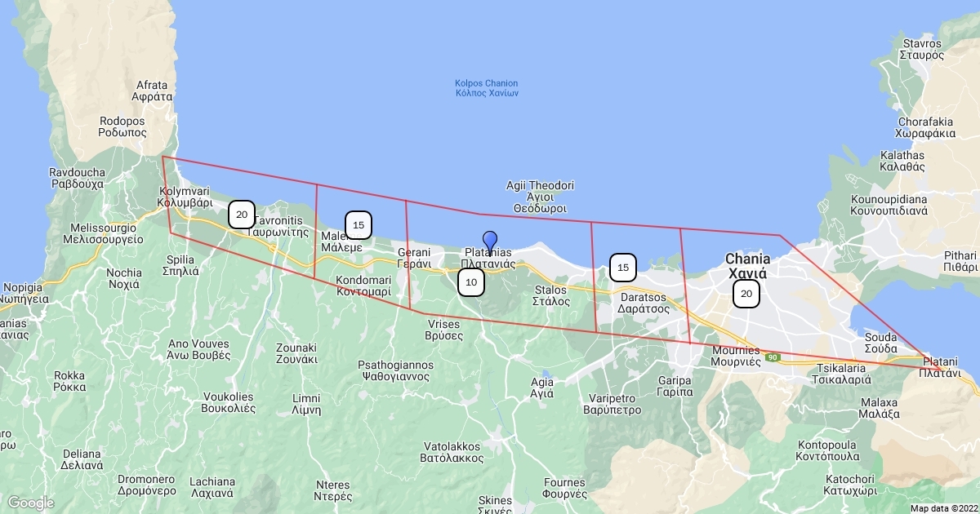Click the Fournes label

tap(565, 488)
